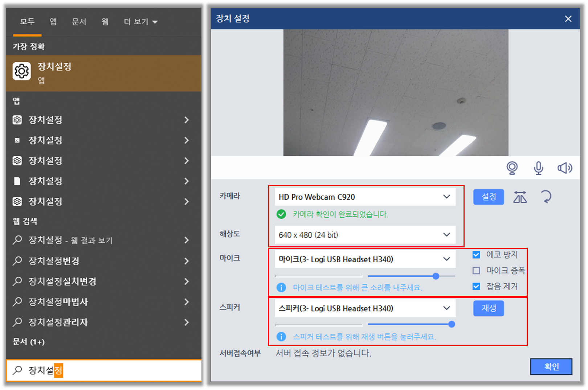Click the info icon beside microphone test message
Image resolution: width=588 pixels, height=390 pixels.
(281, 288)
